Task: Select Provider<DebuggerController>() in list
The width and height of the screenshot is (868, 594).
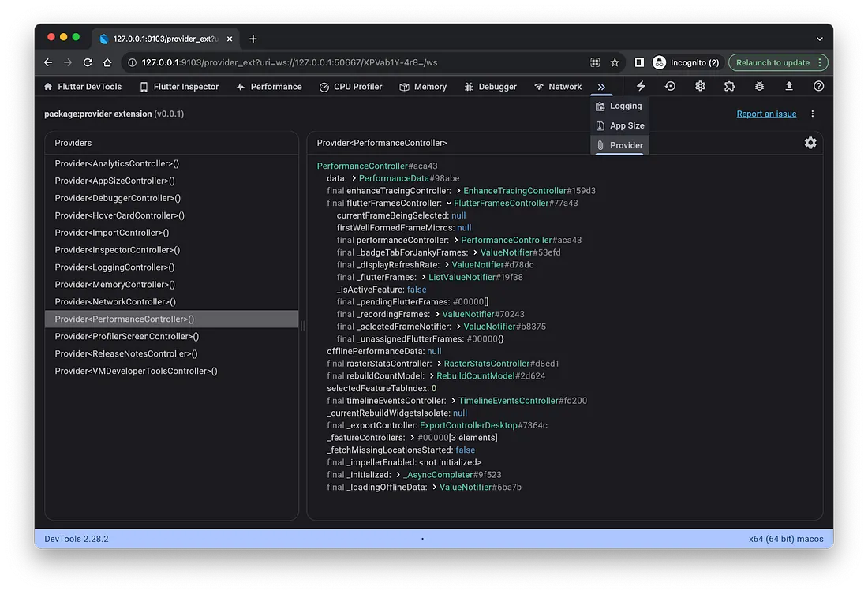Action: pos(171,198)
